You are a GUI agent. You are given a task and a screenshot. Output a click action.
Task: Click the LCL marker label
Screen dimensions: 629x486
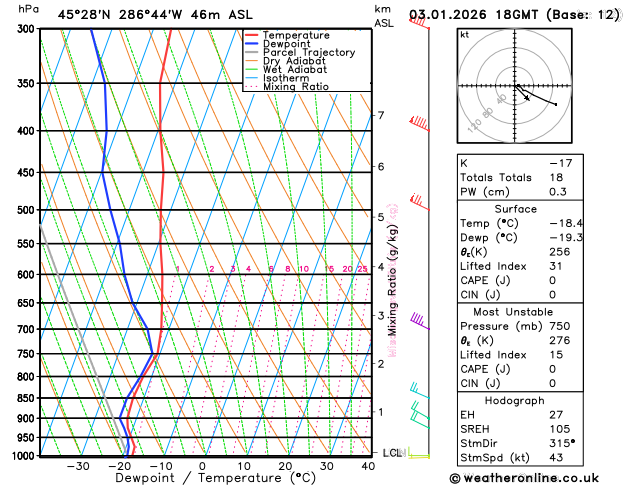(x=392, y=453)
